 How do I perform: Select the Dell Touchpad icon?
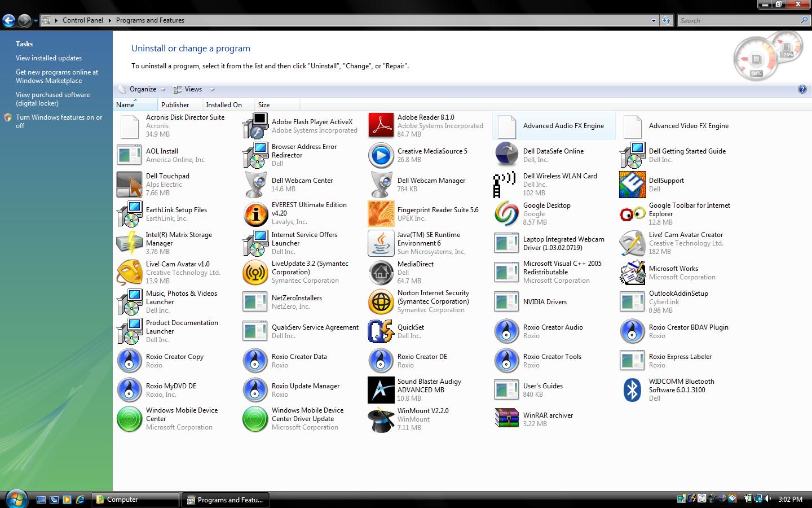[129, 185]
